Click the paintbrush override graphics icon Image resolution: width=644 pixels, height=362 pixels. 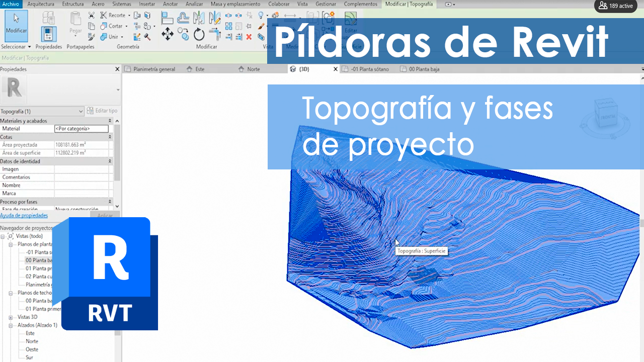coord(261,26)
